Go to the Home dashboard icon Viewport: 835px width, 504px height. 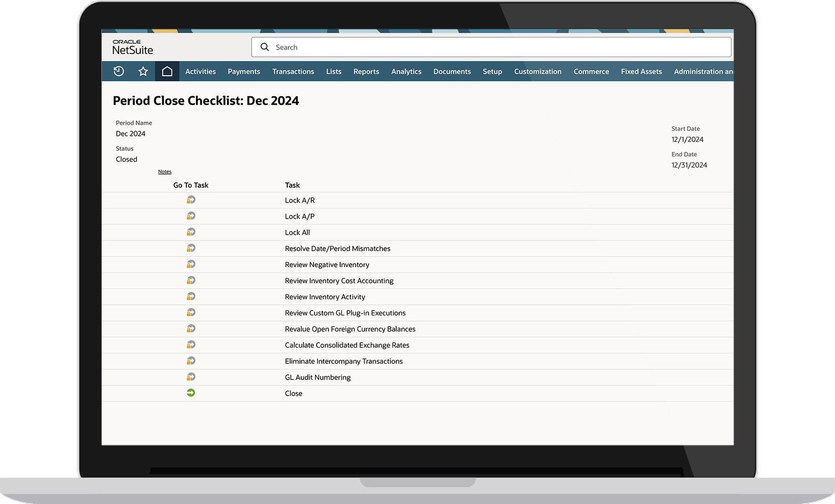coord(167,71)
